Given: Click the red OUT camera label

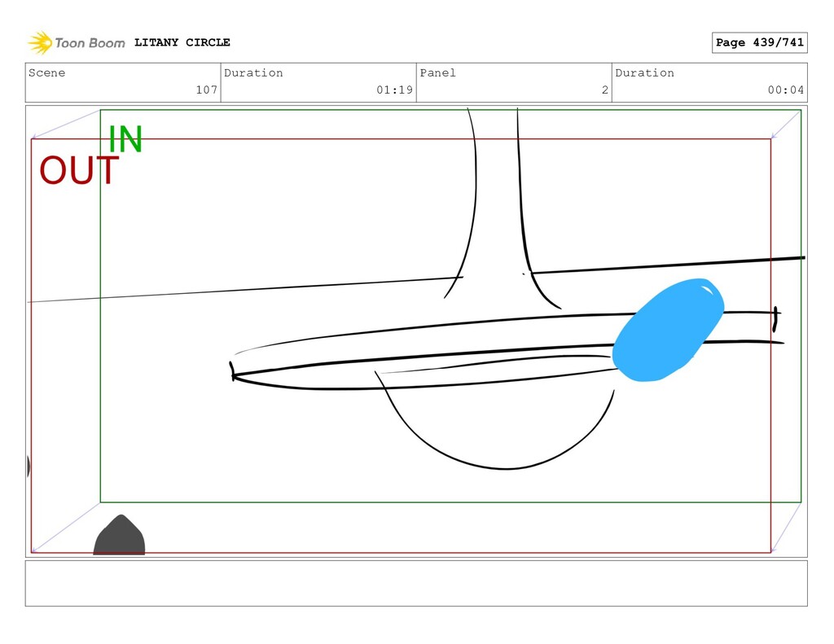Looking at the screenshot, I should click(79, 170).
